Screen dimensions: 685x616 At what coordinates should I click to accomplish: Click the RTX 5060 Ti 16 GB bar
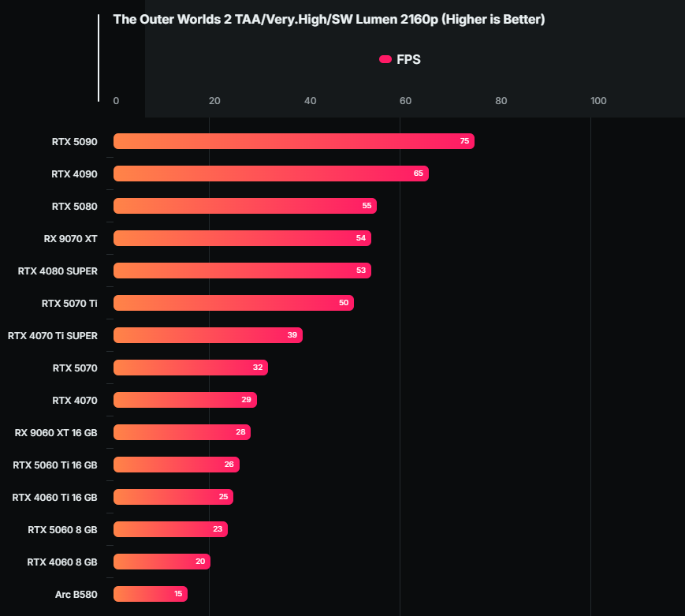tap(176, 465)
